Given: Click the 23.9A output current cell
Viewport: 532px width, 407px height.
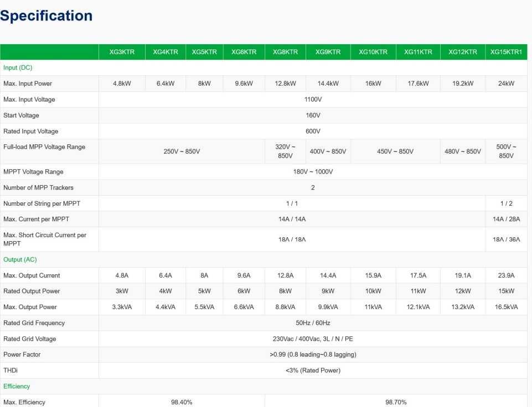Looking at the screenshot, I should coord(506,275).
